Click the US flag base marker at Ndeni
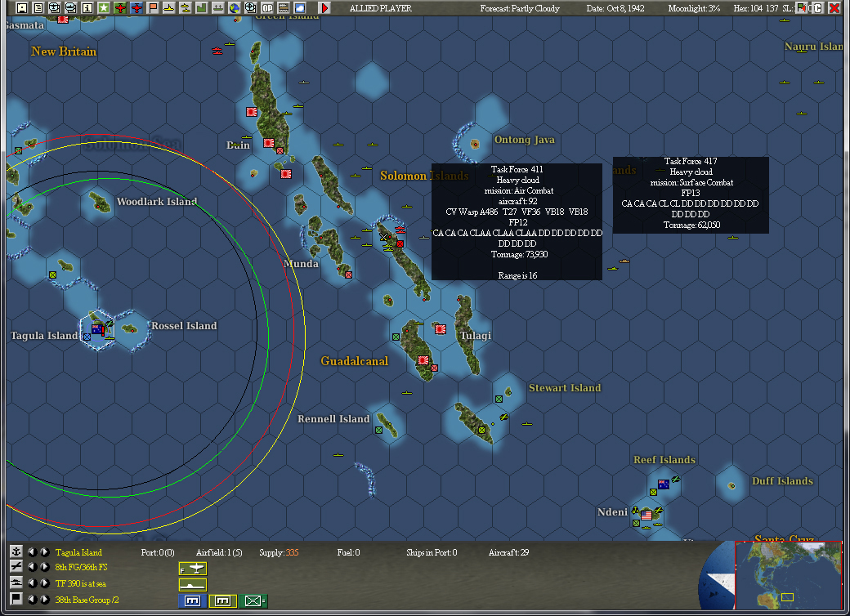The image size is (850, 616). point(646,516)
